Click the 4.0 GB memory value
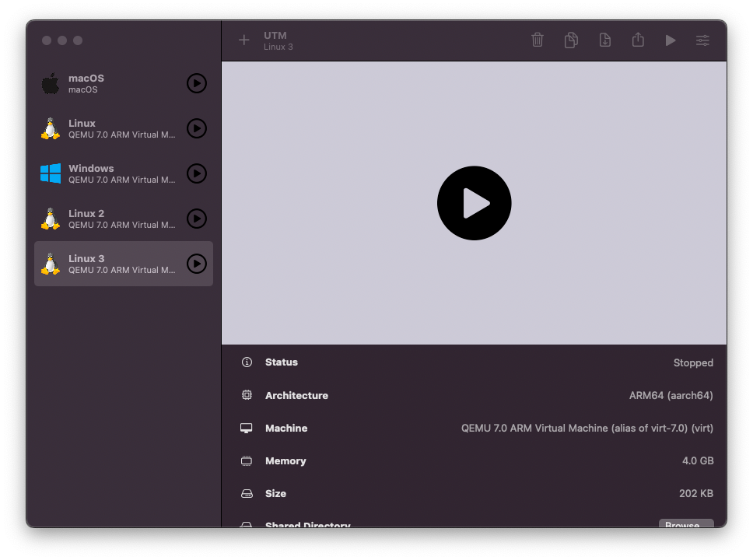Image resolution: width=753 pixels, height=560 pixels. click(x=698, y=461)
